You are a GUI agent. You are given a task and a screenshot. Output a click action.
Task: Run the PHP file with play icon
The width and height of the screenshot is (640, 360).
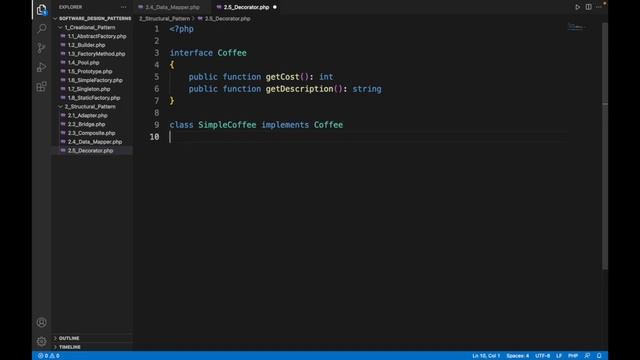pyautogui.click(x=577, y=7)
